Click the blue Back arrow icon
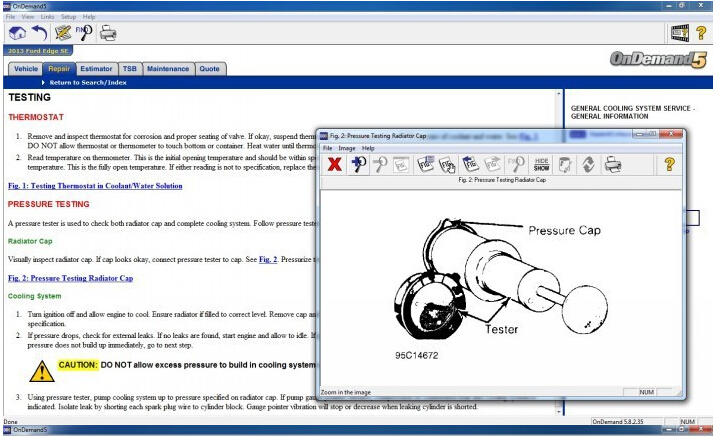The width and height of the screenshot is (715, 436). pyautogui.click(x=40, y=33)
